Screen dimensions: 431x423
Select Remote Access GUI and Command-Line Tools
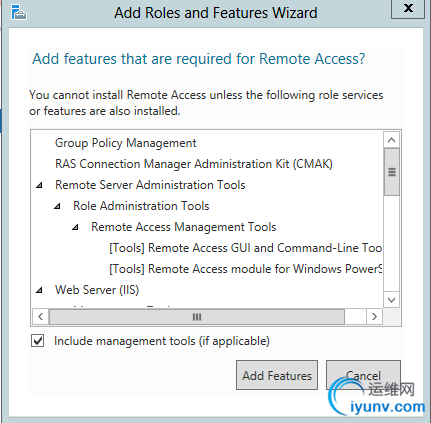pos(246,248)
